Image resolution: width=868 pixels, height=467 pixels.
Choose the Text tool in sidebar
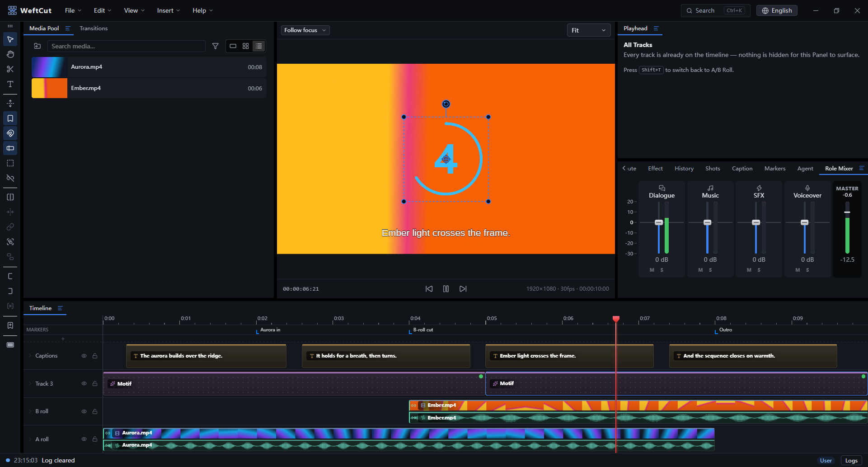click(10, 84)
